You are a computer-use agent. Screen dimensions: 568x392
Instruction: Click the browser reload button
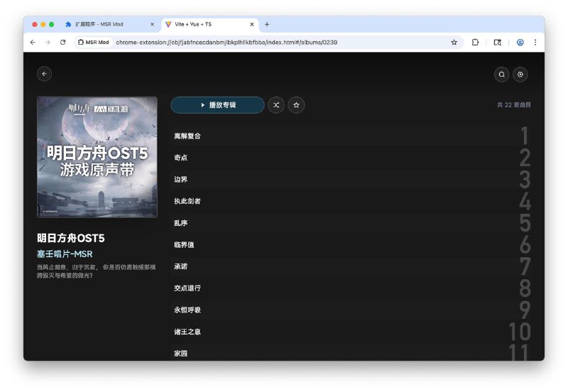click(62, 43)
